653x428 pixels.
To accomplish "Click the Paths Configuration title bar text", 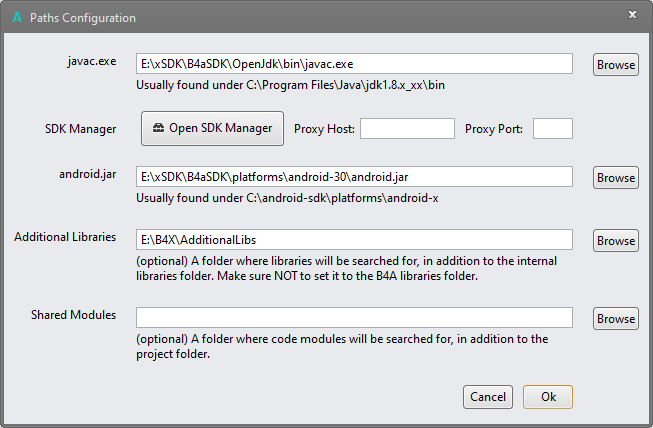I will click(x=83, y=17).
